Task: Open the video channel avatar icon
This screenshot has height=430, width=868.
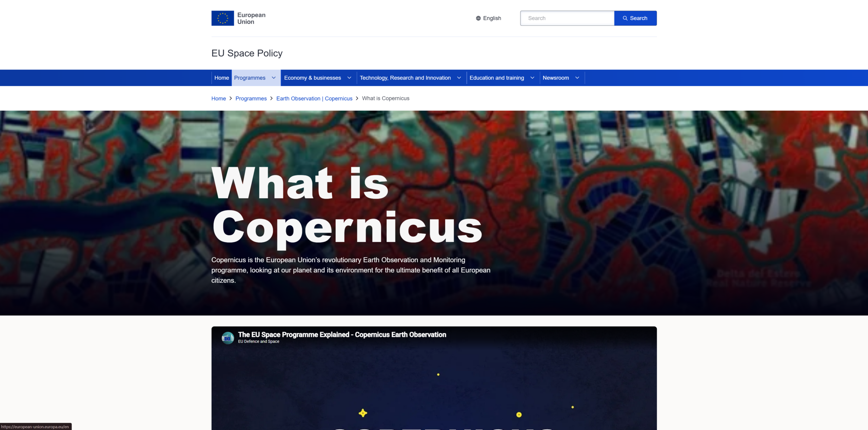Action: coord(228,338)
